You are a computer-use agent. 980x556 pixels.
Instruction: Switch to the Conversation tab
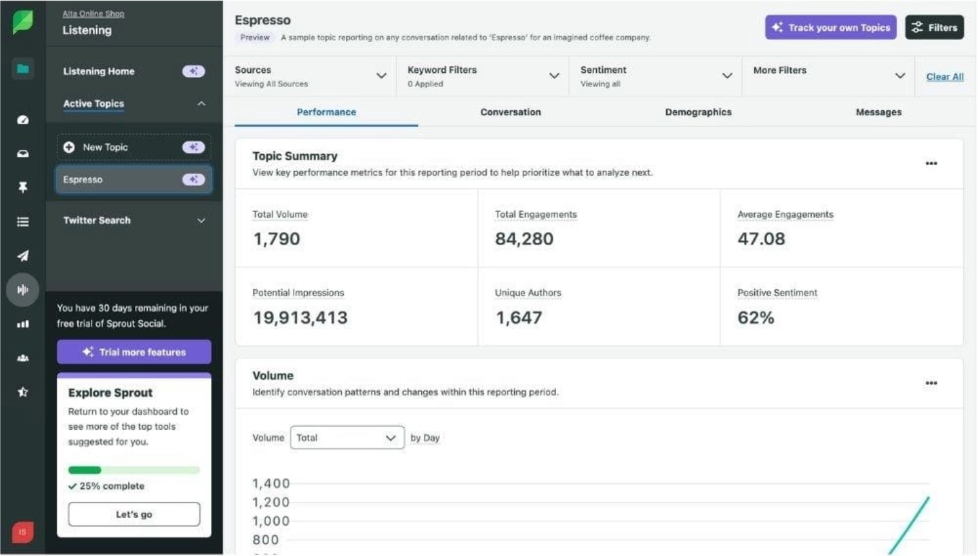click(x=511, y=112)
